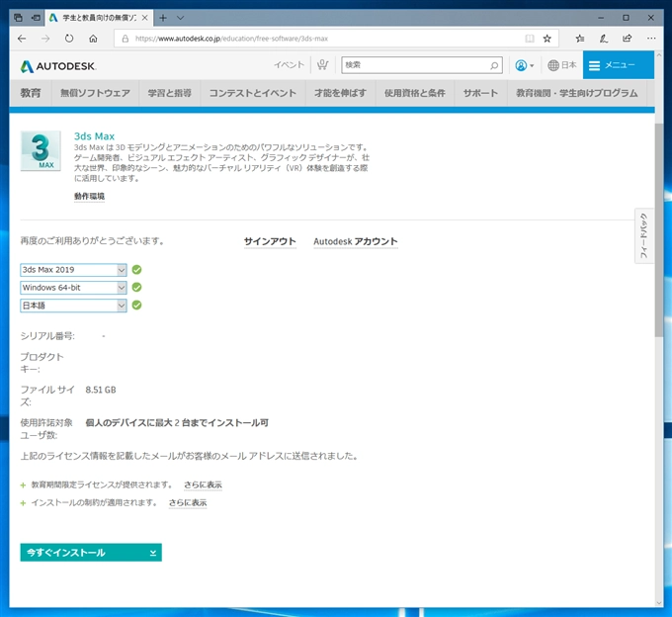Go to the browser Home icon

[93, 39]
